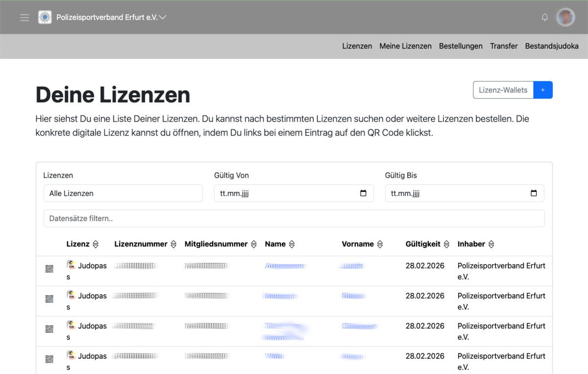Open QR code of third license row
This screenshot has width=588, height=374.
(49, 329)
